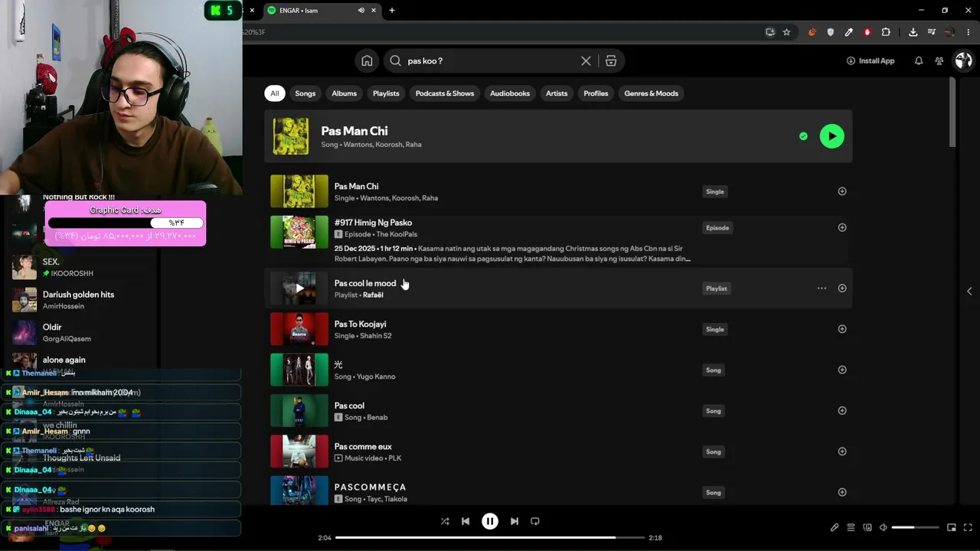Image resolution: width=980 pixels, height=551 pixels.
Task: Filter results by Podcasts & Shows
Action: coord(445,93)
